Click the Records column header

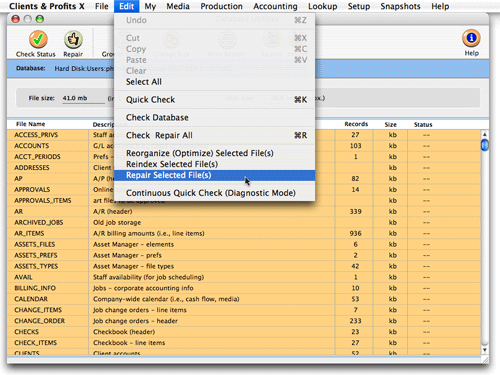pyautogui.click(x=356, y=124)
